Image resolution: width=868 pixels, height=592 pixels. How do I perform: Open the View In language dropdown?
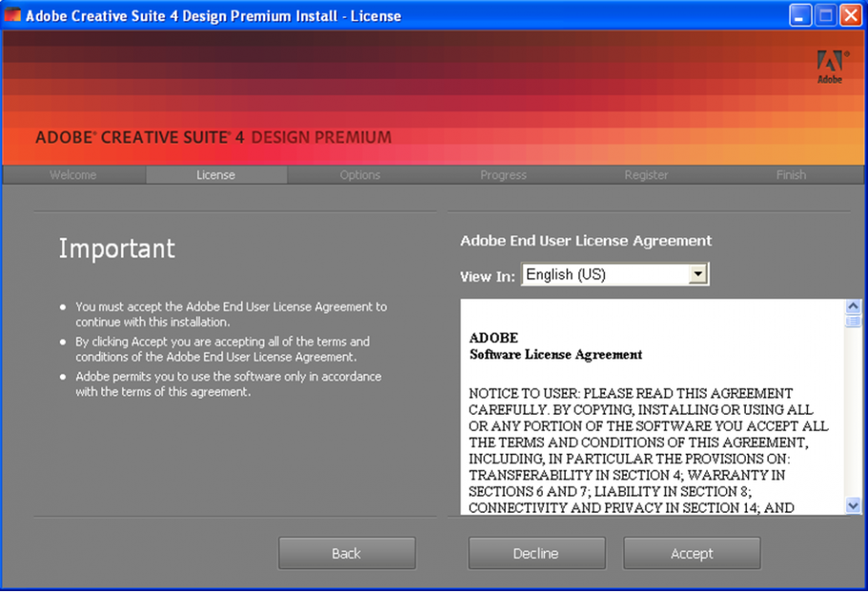tap(615, 275)
